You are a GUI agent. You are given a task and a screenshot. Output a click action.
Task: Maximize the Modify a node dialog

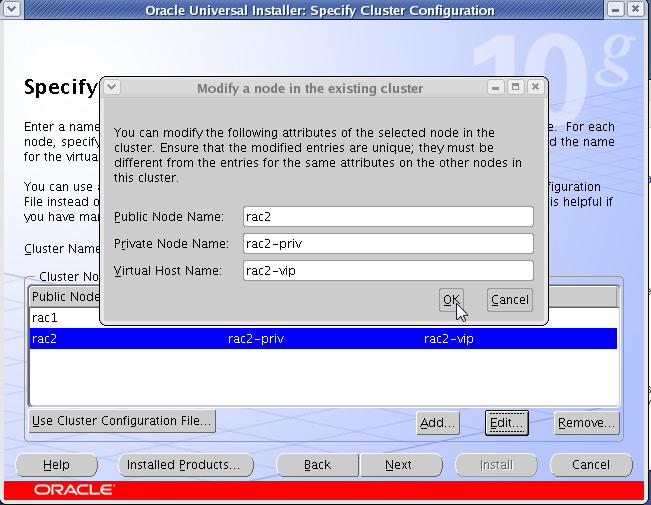pyautogui.click(x=515, y=87)
